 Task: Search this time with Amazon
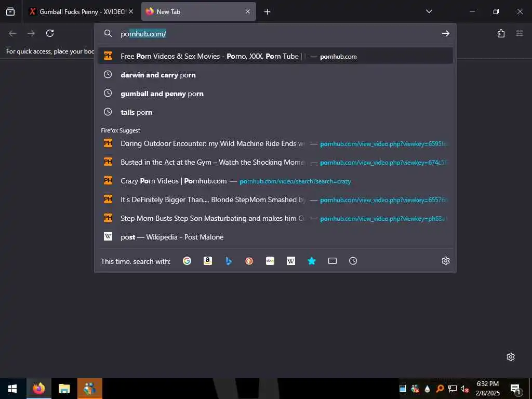pyautogui.click(x=208, y=261)
